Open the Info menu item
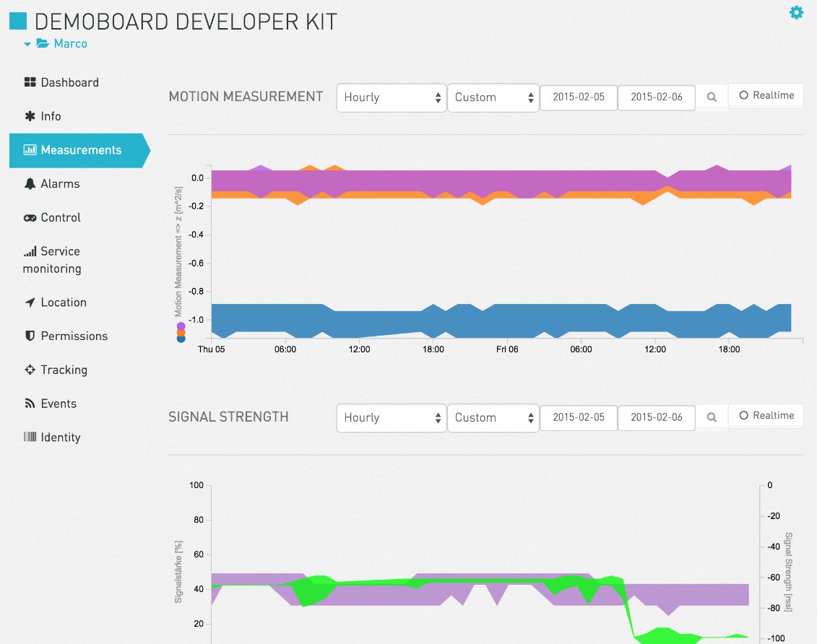 tap(51, 116)
